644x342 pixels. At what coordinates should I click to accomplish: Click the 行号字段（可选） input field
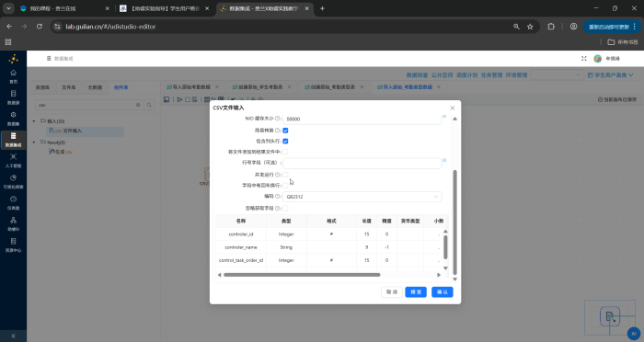coord(362,163)
